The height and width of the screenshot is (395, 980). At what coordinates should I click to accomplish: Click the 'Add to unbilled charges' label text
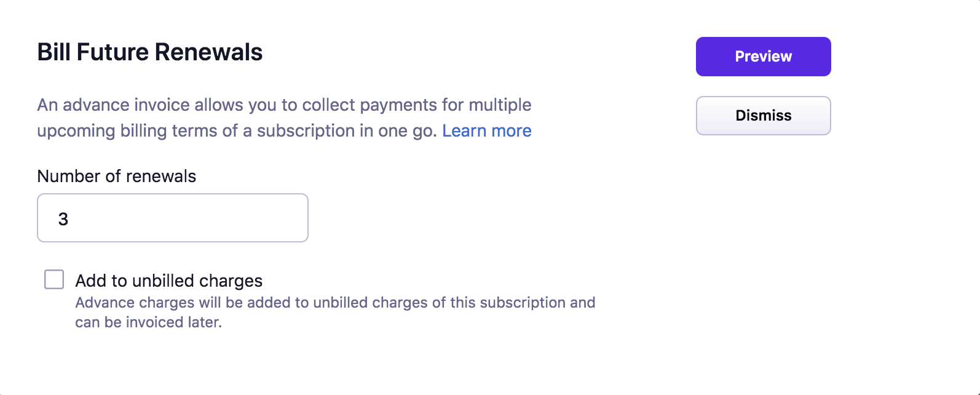[x=168, y=281]
